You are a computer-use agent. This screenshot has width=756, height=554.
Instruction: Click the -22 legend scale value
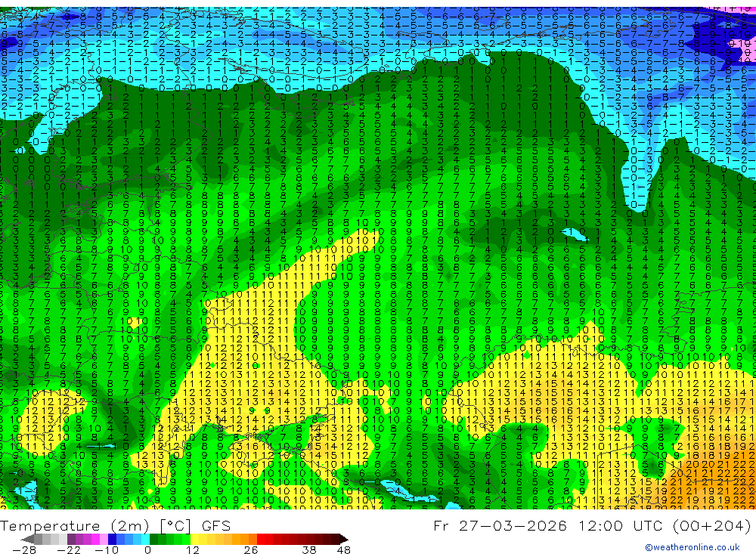click(69, 550)
